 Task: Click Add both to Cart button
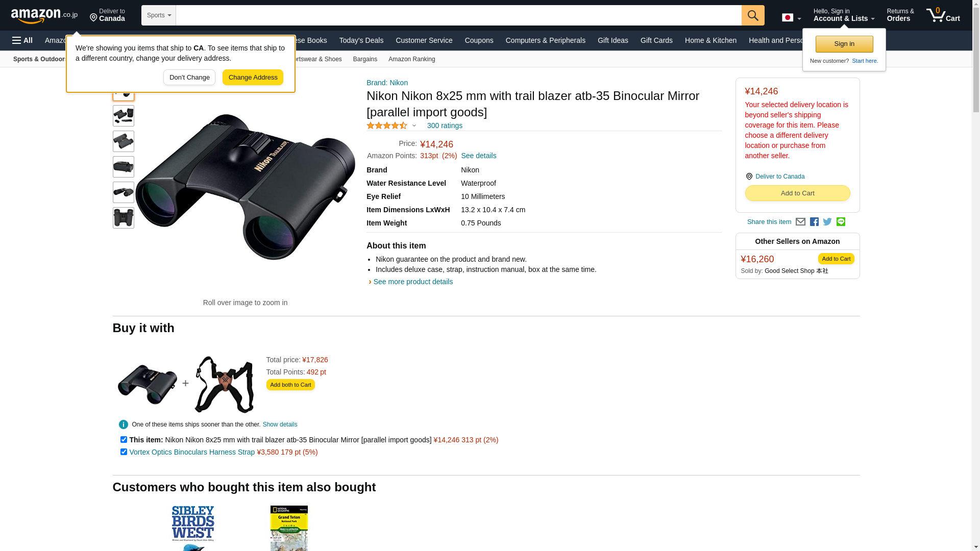[x=290, y=385]
